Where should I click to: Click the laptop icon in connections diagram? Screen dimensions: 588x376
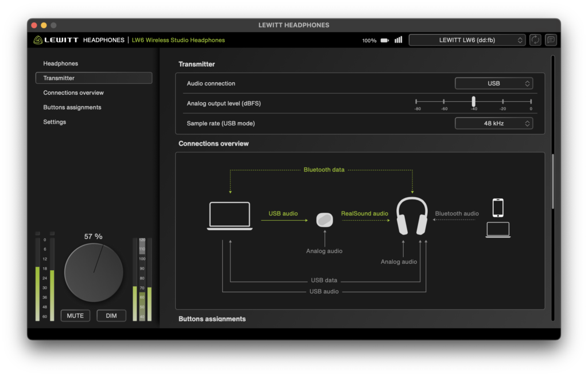point(230,216)
